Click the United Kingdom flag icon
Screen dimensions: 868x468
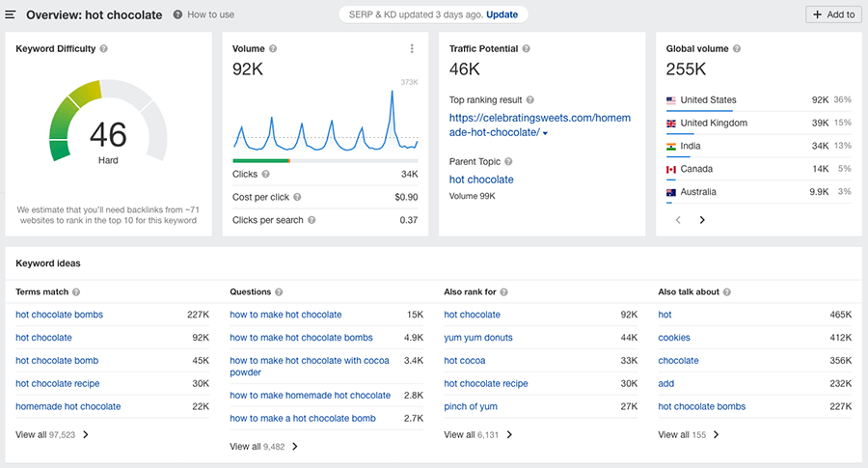point(671,124)
